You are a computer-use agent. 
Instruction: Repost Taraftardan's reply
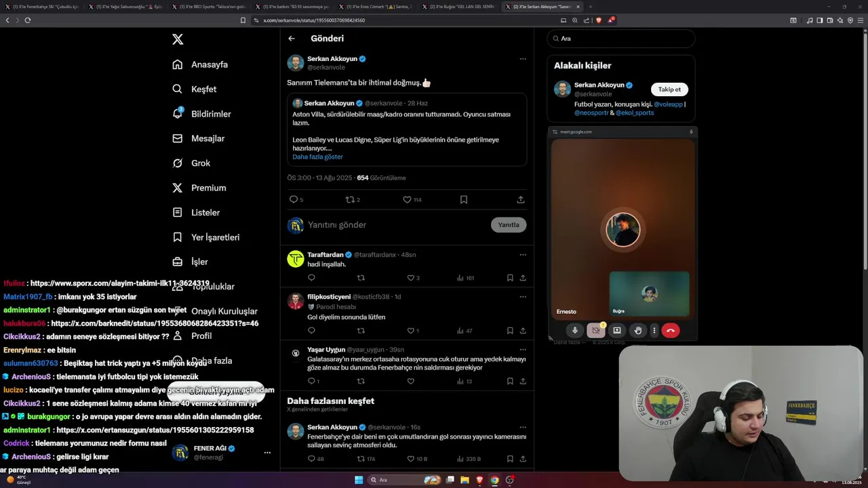[x=361, y=278]
